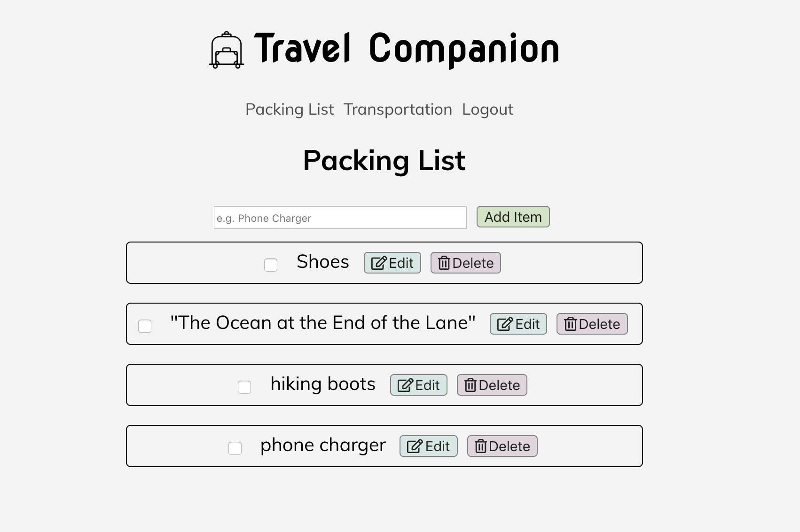Mark the Ocean book item as packed

145,326
